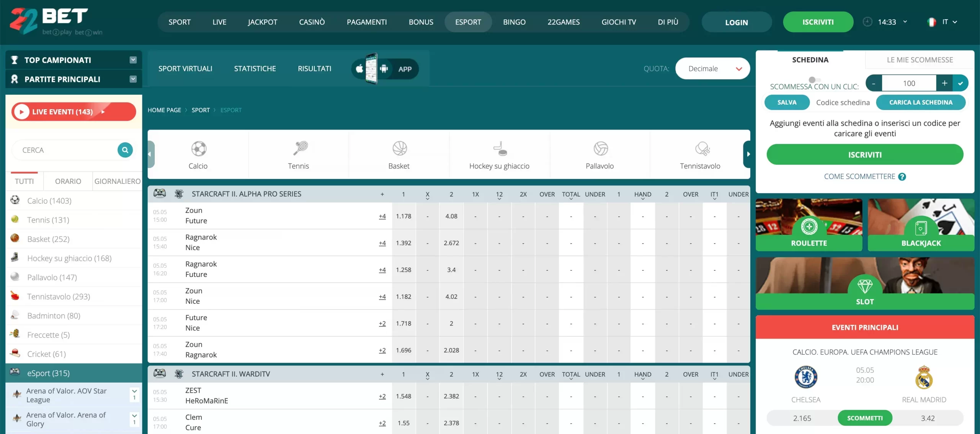
Task: Click the LIVE EVENTI (143) button
Action: click(x=73, y=111)
